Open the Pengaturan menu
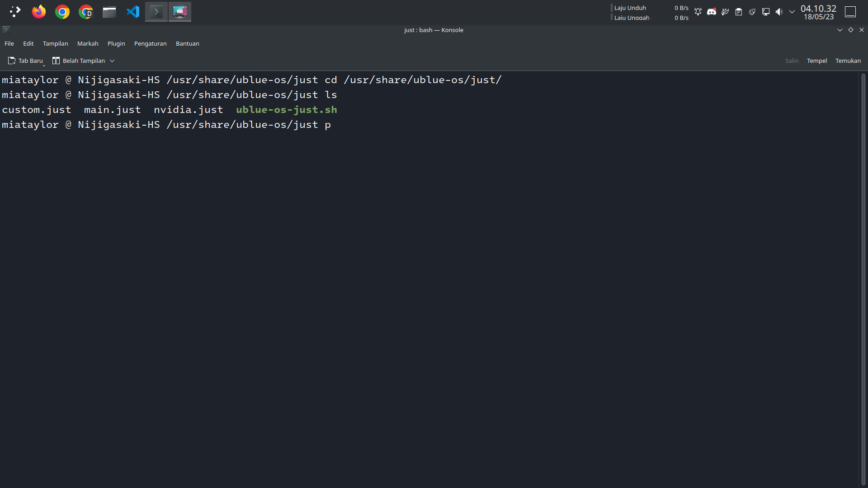 click(x=150, y=43)
